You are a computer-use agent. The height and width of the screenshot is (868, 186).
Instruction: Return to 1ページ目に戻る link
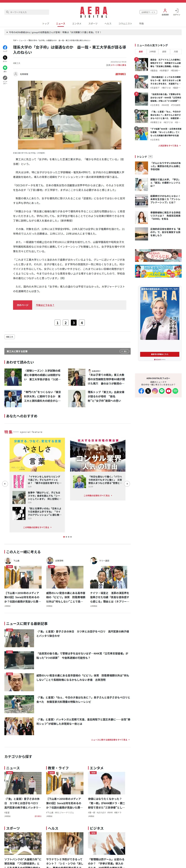(x=118, y=65)
